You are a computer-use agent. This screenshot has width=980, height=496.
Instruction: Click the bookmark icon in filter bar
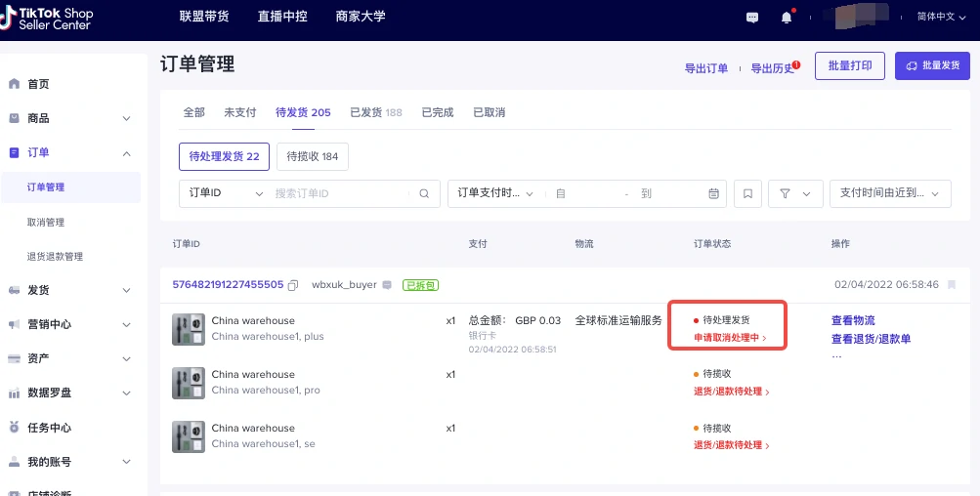click(x=747, y=193)
